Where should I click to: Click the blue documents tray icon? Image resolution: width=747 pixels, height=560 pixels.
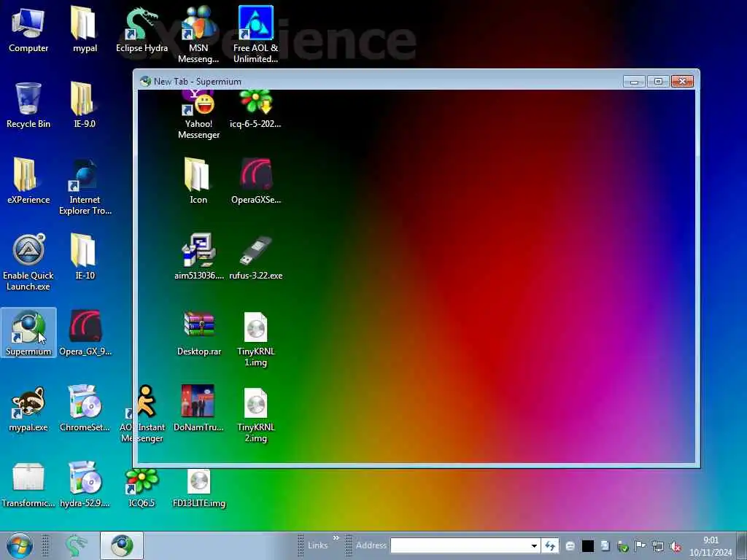pos(605,545)
